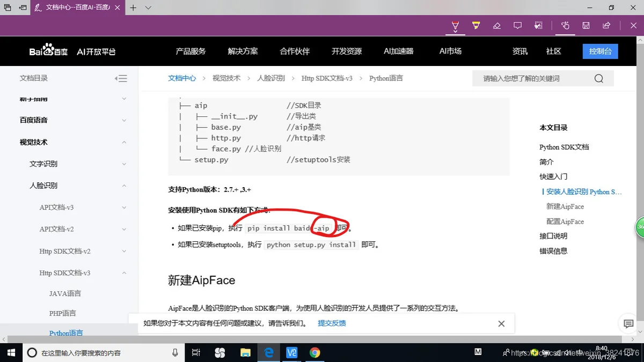Open Task View from the taskbar
This screenshot has height=362, width=644.
[196, 352]
